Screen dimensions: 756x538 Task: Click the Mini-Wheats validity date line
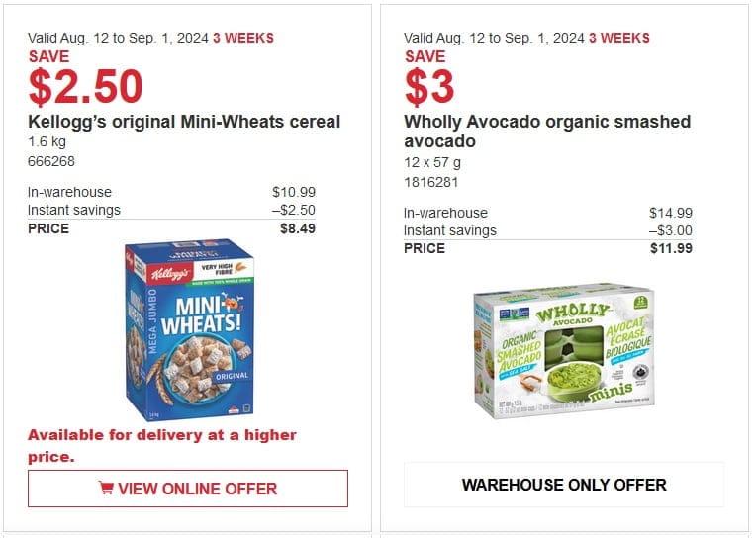tap(150, 38)
